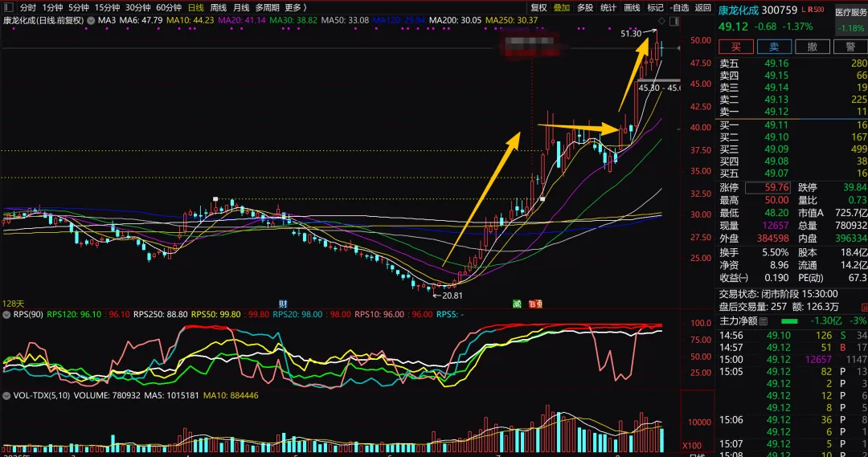
Task: Click the 交易状态 闭市阶段 status line
Action: pyautogui.click(x=778, y=294)
